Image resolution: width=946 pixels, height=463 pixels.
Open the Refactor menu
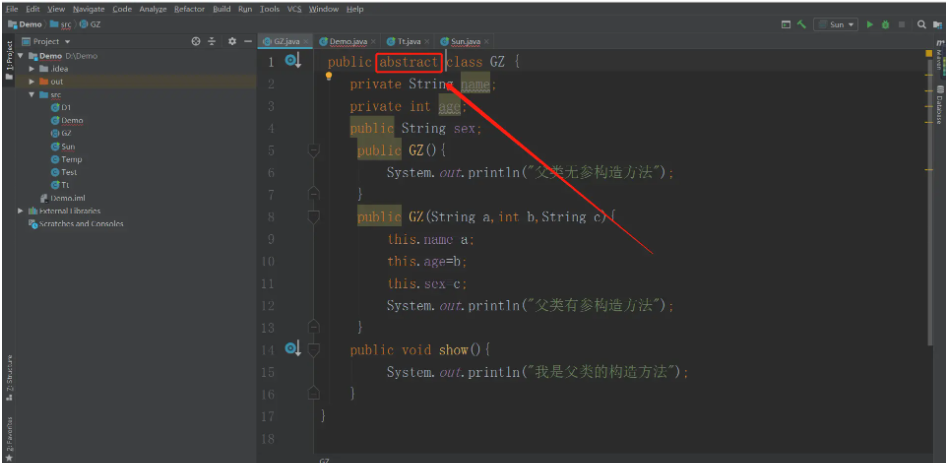coord(189,9)
